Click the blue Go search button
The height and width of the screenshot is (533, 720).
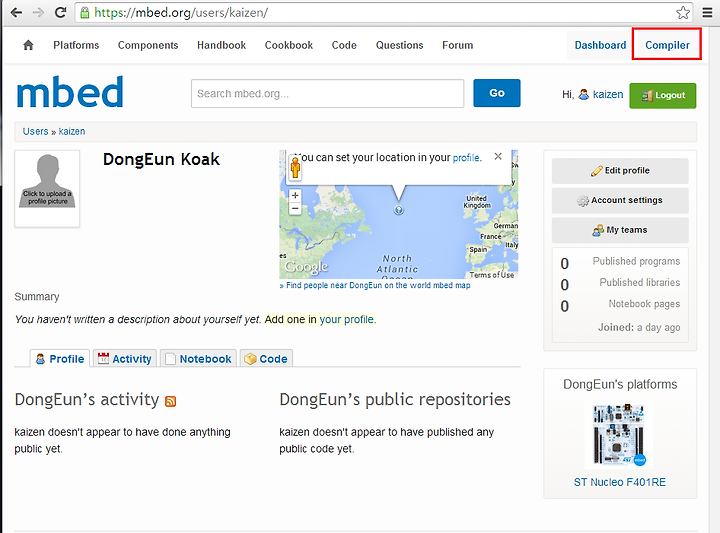point(497,93)
